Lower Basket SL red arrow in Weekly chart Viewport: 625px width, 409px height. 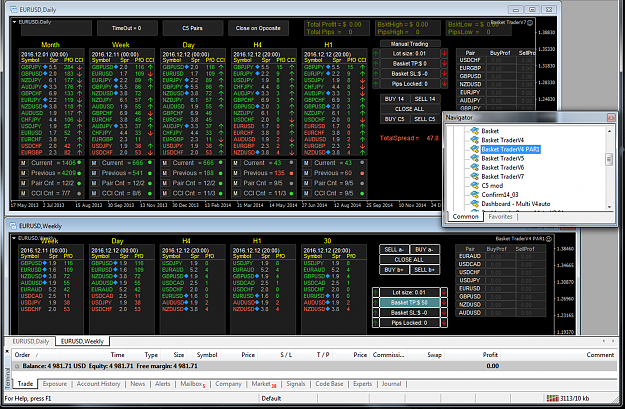(x=444, y=313)
